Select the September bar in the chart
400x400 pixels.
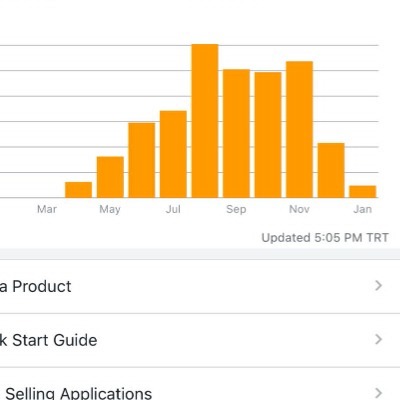tap(236, 133)
